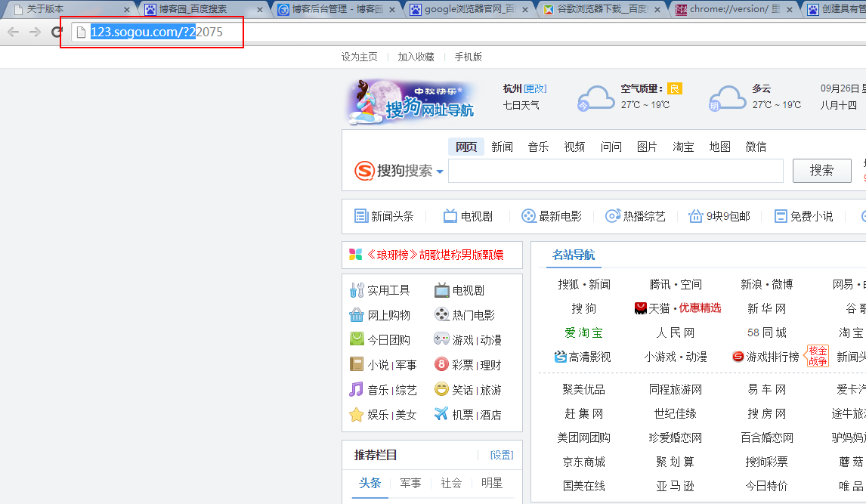This screenshot has width=866, height=504.
Task: Open the 琅琊榜 headline link
Action: point(435,255)
